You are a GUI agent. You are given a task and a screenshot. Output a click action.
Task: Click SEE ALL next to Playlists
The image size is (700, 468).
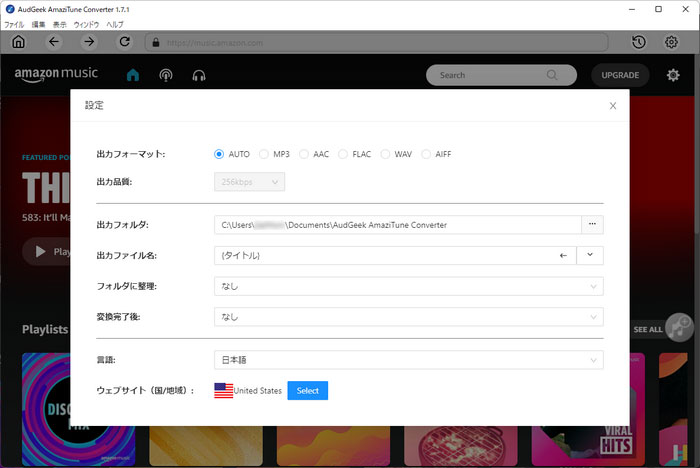pyautogui.click(x=647, y=330)
